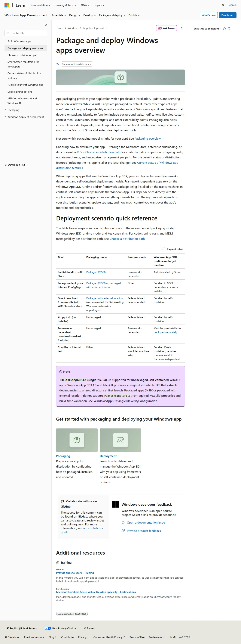The width and height of the screenshot is (241, 644).
Task: Open SmartScreen reputation for developers item
Action: pos(23,64)
